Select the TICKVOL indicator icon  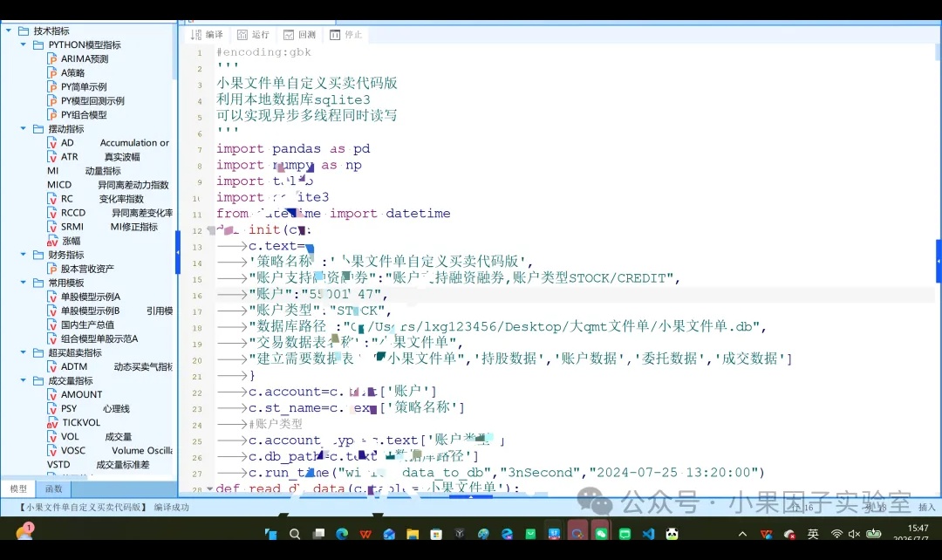tap(53, 422)
